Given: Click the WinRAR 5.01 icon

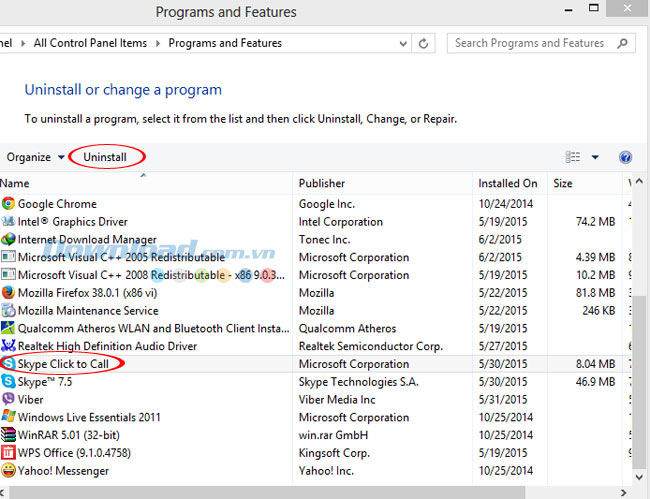Looking at the screenshot, I should 9,435.
